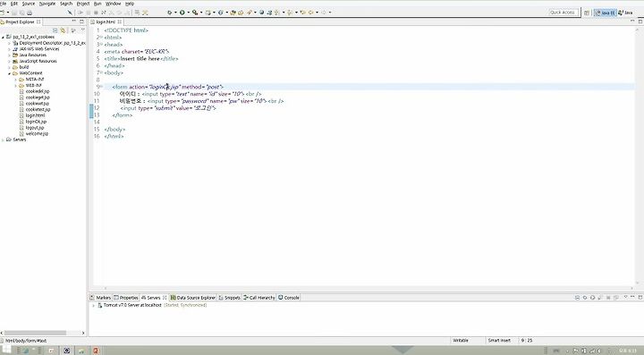Switch to the Data Source Explorer tab
The image size is (644, 355).
(192, 298)
